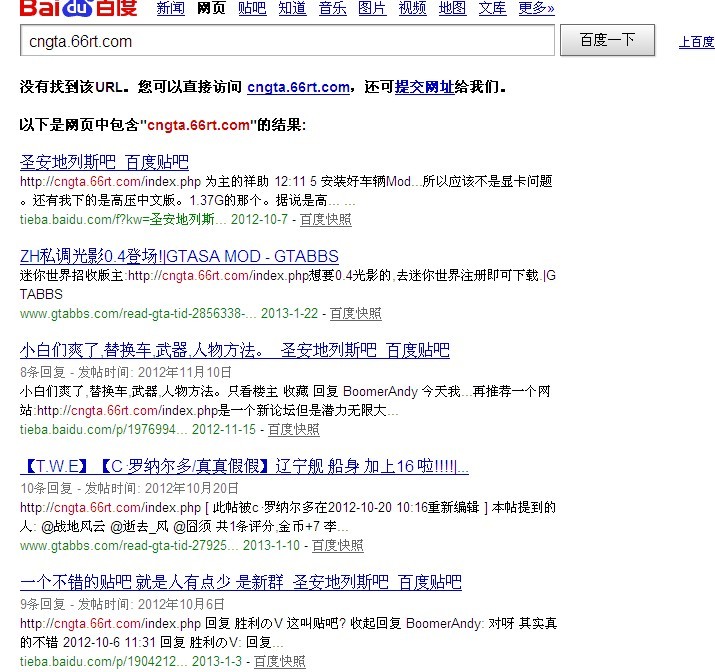Viewport: 715px width, 672px height.
Task: Open result 【T.W.E】辽宁舰 船身
Action: pos(244,466)
